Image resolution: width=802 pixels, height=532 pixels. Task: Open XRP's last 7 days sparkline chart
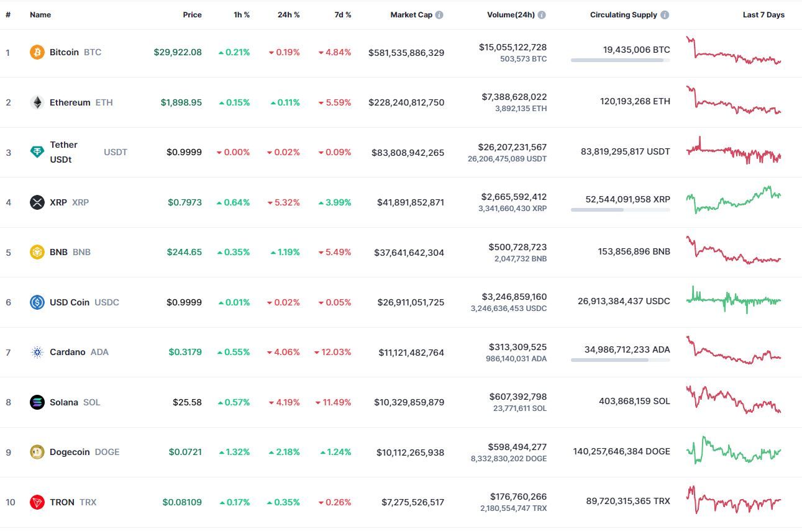[x=733, y=200]
